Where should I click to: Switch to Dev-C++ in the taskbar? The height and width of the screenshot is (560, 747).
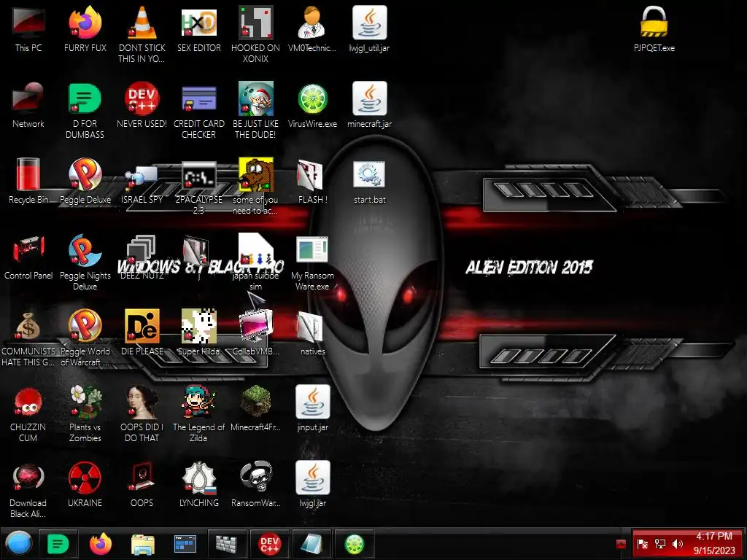click(269, 543)
